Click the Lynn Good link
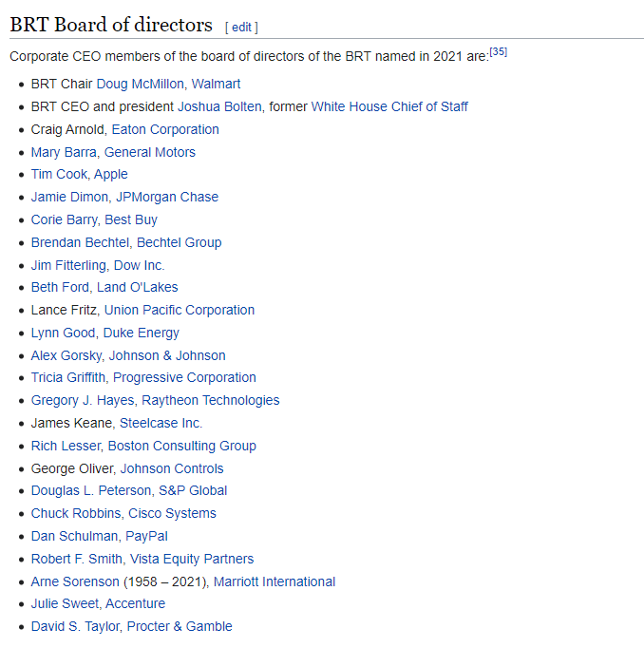 (x=64, y=333)
